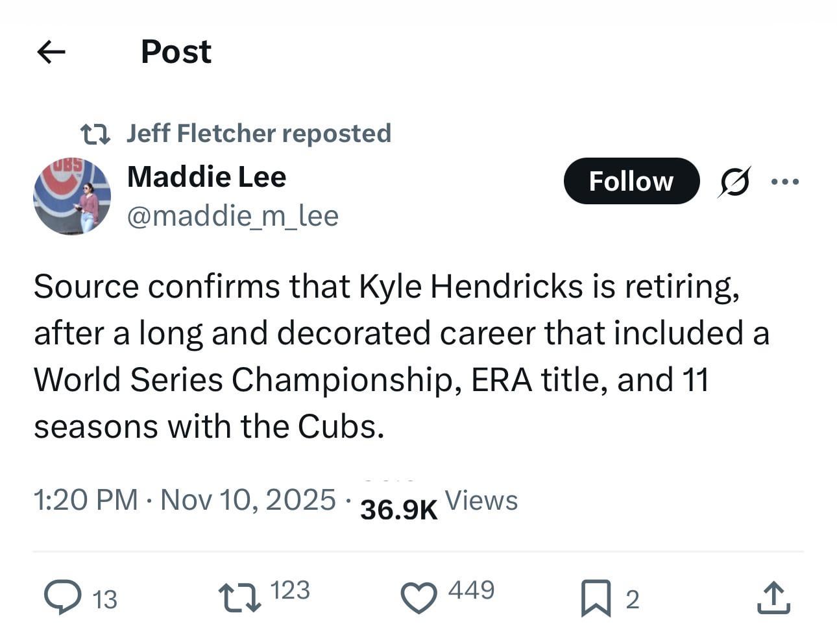Viewport: 837px width, 644px height.
Task: Ask Grok about this post
Action: pos(734,182)
